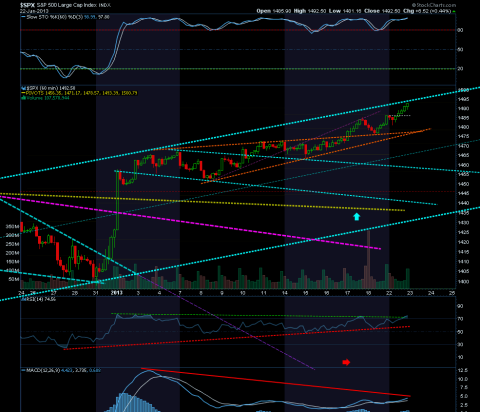Open the StockCharts.com watermark link

point(434,5)
